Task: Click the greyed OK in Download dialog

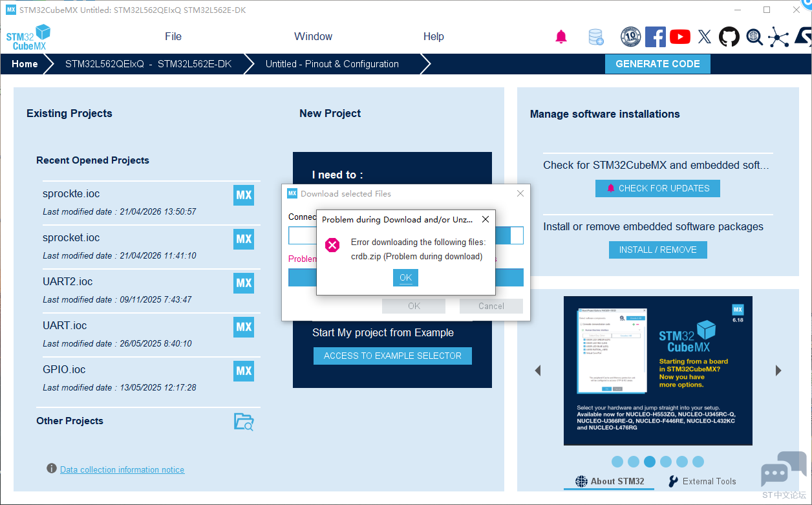Action: (x=414, y=306)
